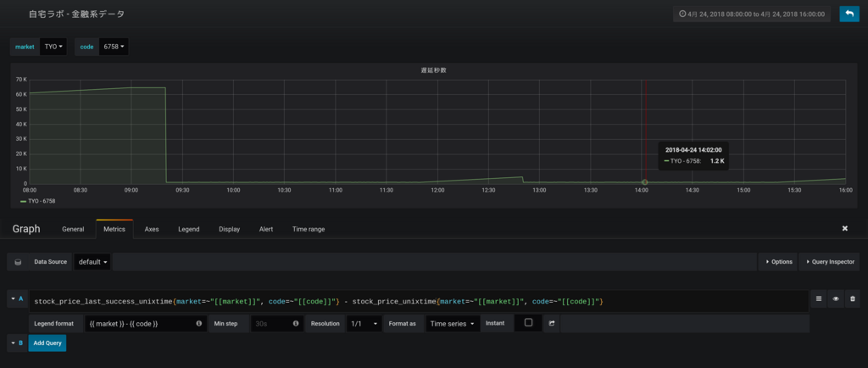Screen dimensions: 868x368
Task: Open the market TYO variable dropdown
Action: [x=53, y=47]
